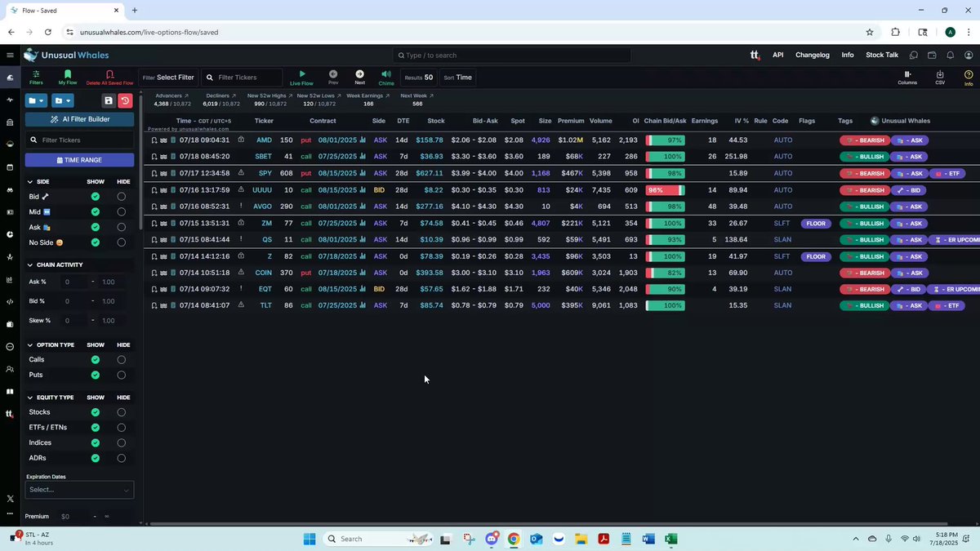Select Hide for ADRs
This screenshot has width=980, height=551.
(x=122, y=458)
